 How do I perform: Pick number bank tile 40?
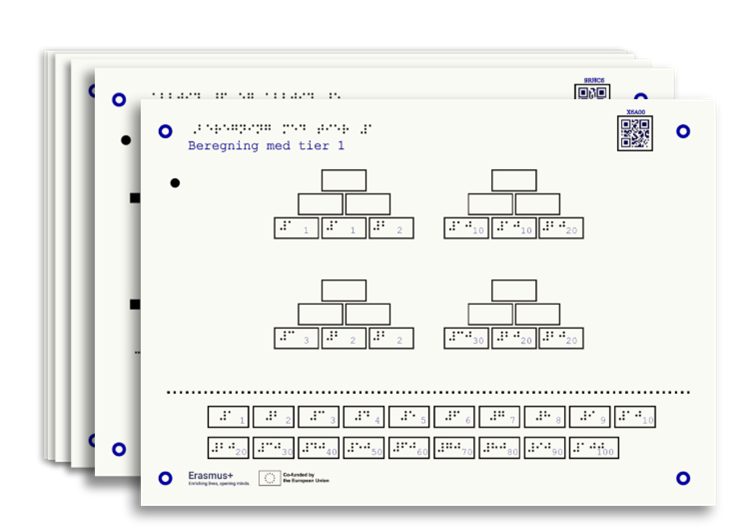pyautogui.click(x=319, y=448)
